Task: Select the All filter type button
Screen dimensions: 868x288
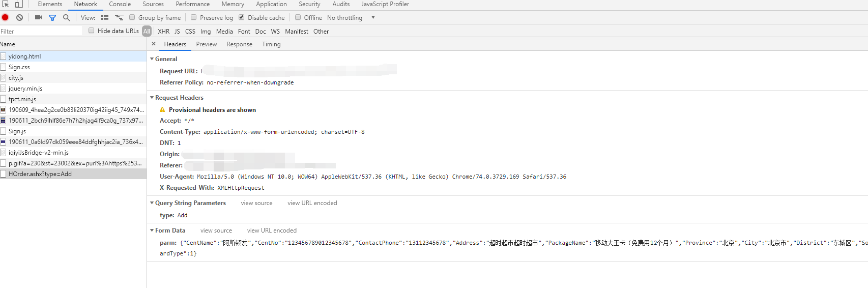Action: pos(147,31)
